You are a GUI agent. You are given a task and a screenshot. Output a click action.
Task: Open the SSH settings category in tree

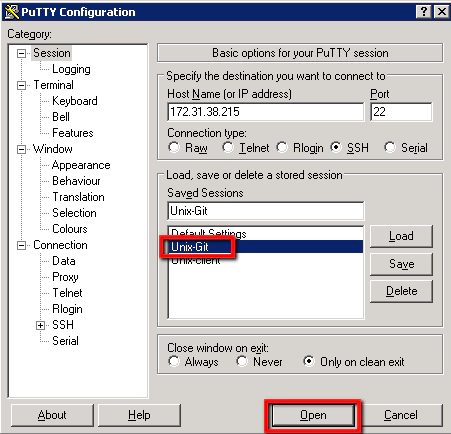(63, 325)
